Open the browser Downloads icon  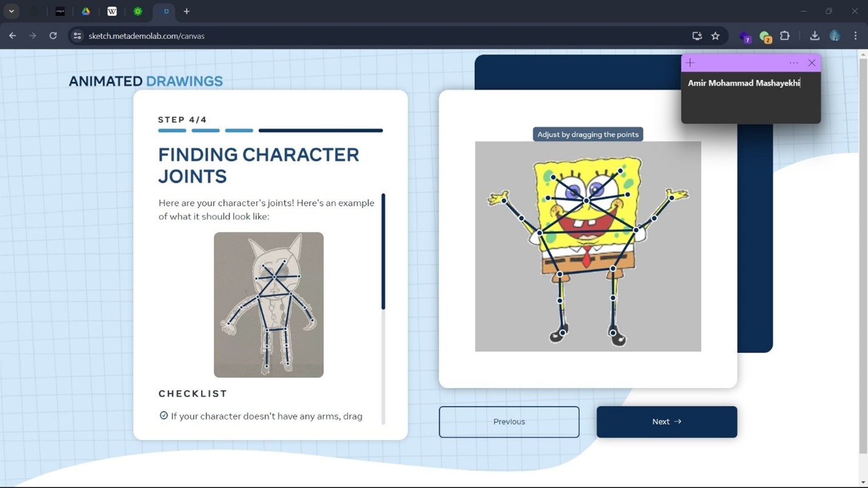(815, 36)
